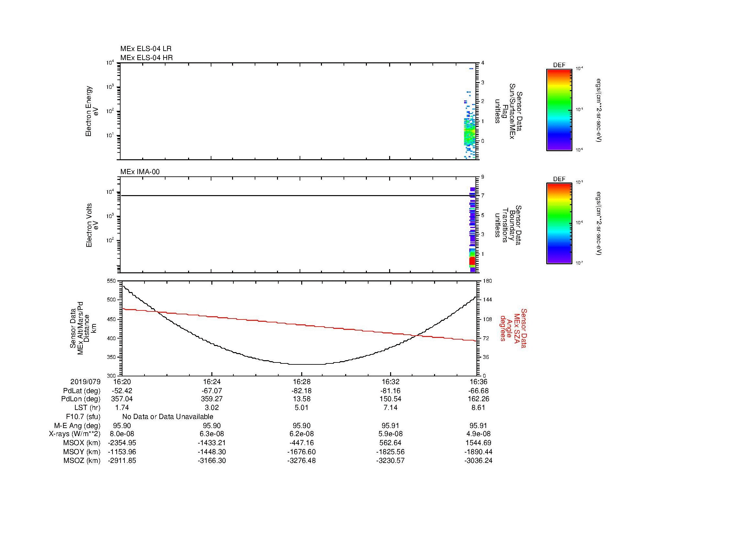Click the 180 SZA axis tick label
This screenshot has height=534, width=756.
pos(487,281)
